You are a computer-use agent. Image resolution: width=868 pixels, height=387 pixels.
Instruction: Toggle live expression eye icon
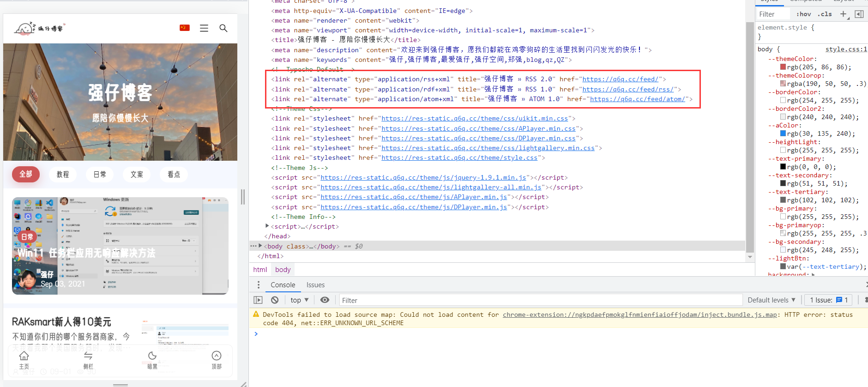325,300
